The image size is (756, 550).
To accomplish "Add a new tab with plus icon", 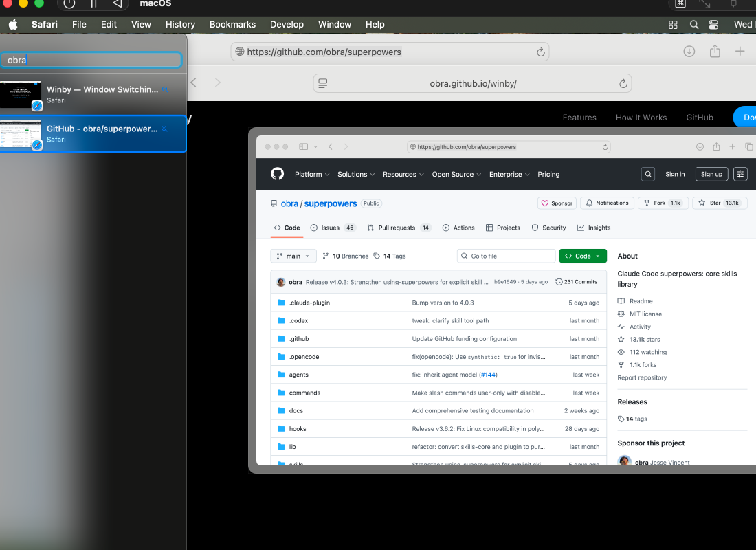I will coord(740,52).
